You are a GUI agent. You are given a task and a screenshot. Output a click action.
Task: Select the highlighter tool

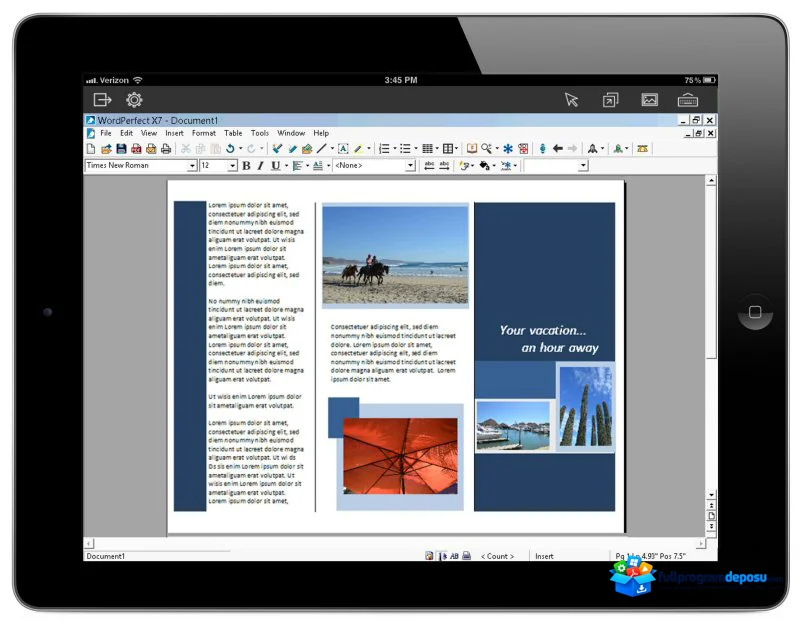[358, 148]
